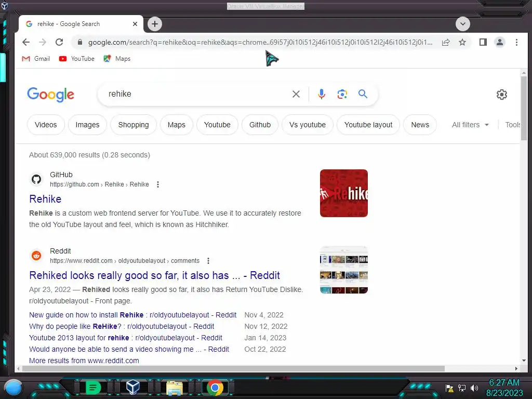Select the Vs youtube filter chip
Screen dimensions: 532x399
308,125
